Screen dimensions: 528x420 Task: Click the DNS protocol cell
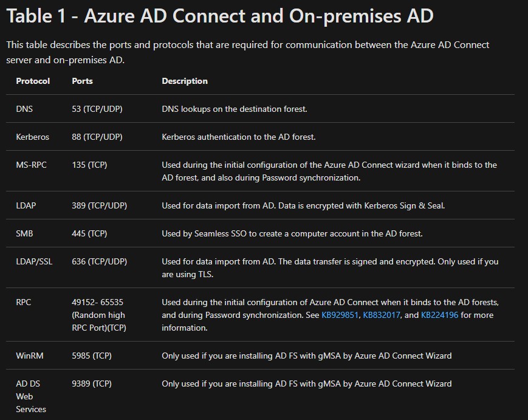pyautogui.click(x=24, y=109)
